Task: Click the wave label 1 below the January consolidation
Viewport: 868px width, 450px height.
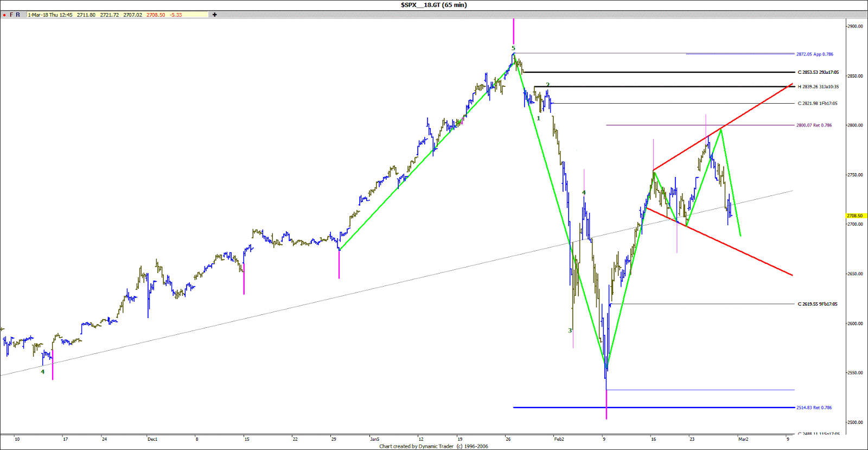Action: pyautogui.click(x=539, y=118)
